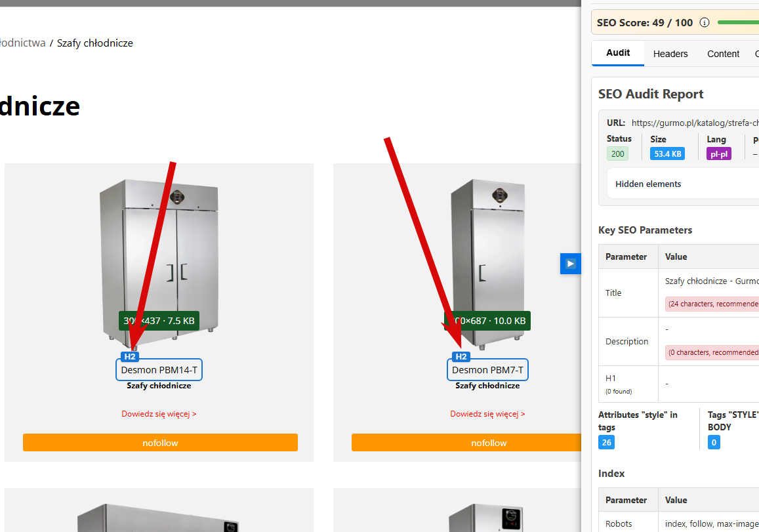Click the STYLE tags count 0 badge
The image size is (759, 532).
coord(714,442)
